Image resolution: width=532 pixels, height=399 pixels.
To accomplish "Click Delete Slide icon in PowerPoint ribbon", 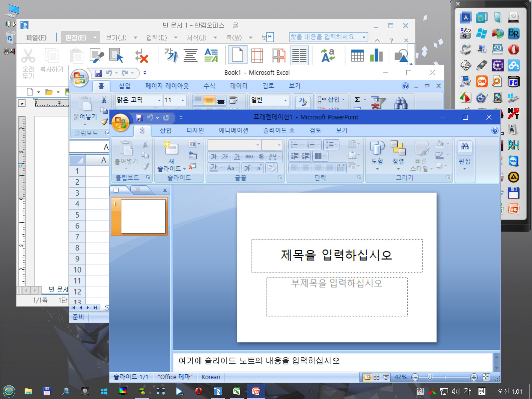I will [x=193, y=166].
